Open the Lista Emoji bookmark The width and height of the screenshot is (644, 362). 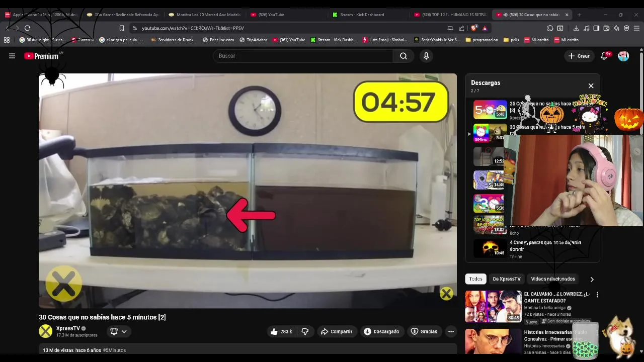[385, 40]
